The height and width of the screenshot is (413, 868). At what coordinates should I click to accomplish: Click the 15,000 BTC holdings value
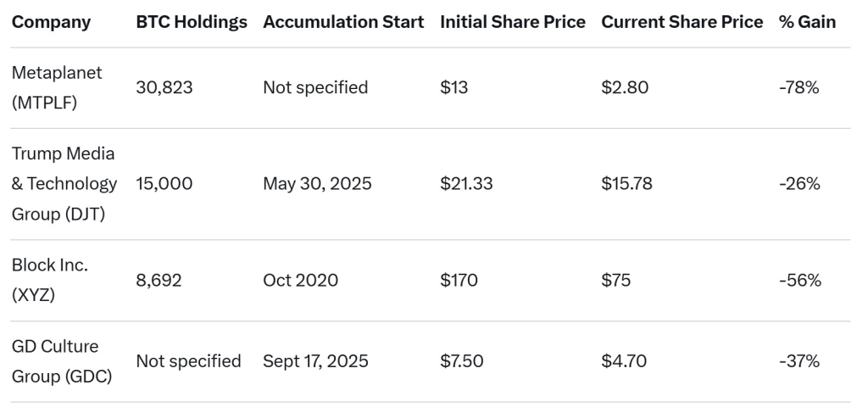pos(164,183)
